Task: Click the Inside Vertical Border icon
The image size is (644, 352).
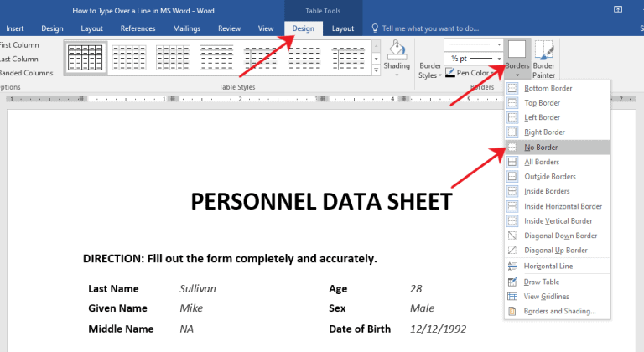Action: click(512, 221)
